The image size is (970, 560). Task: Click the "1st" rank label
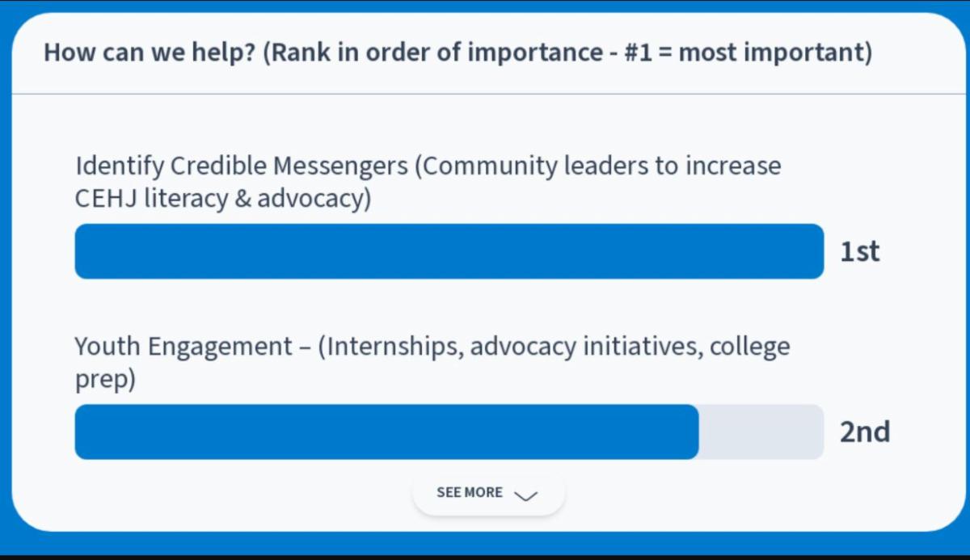point(859,252)
